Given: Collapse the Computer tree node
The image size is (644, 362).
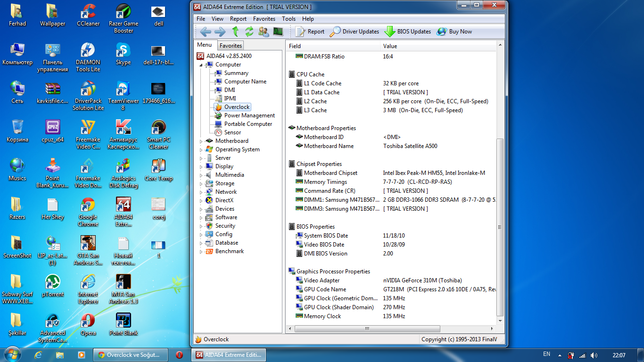Looking at the screenshot, I should coord(201,65).
